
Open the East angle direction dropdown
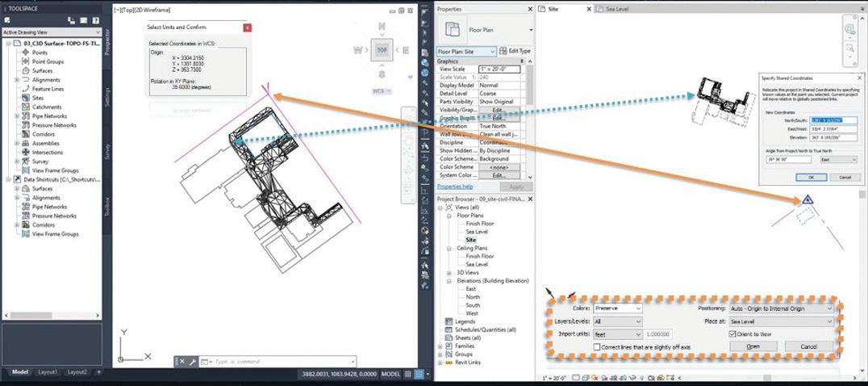pyautogui.click(x=839, y=160)
